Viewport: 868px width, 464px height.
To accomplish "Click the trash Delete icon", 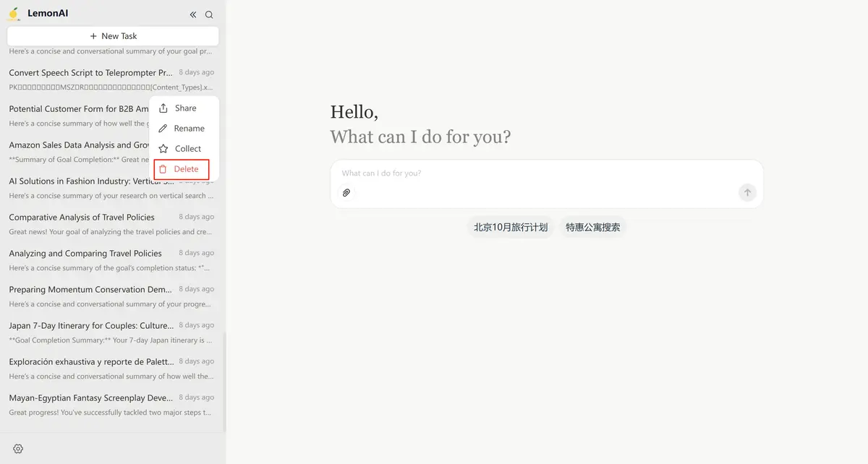I will (x=163, y=169).
